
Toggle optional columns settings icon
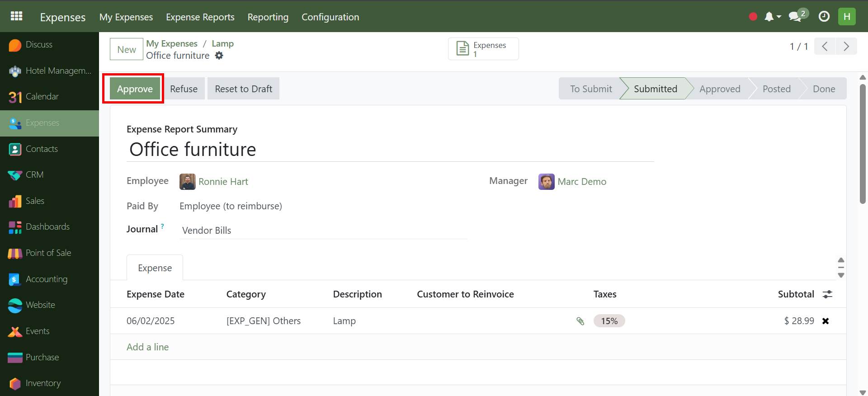point(827,294)
